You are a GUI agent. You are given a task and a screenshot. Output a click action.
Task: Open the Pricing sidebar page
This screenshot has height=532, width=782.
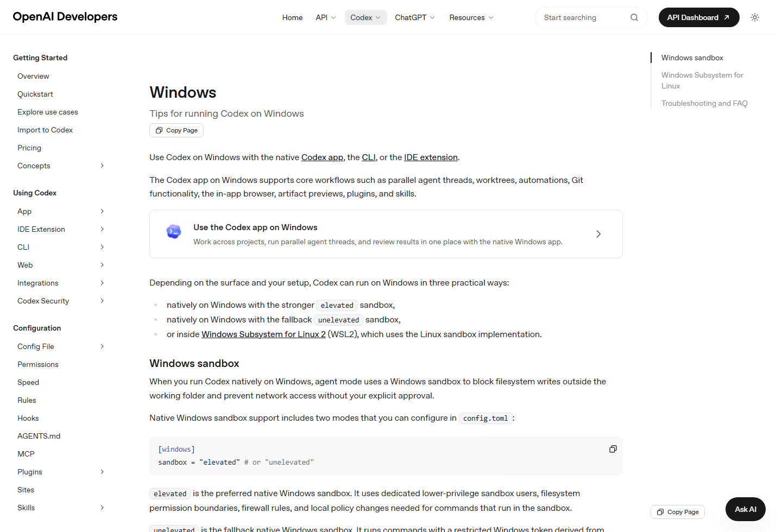pos(29,148)
